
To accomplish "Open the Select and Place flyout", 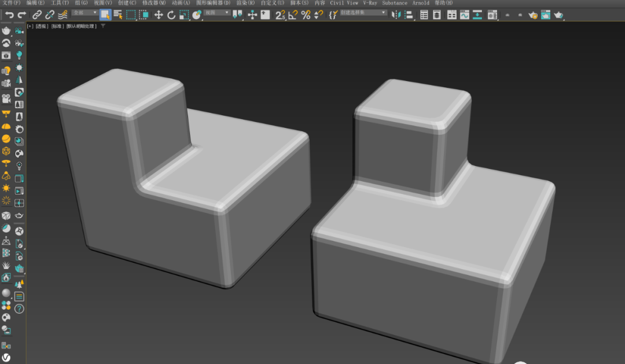I will (197, 14).
